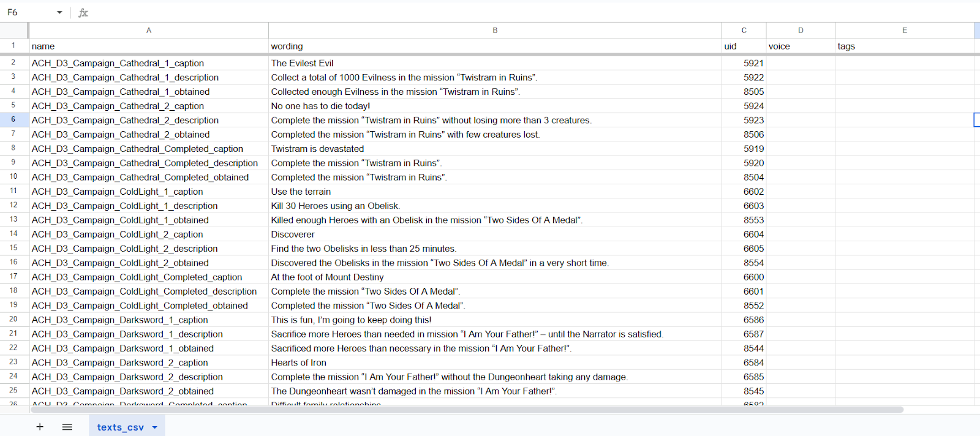Open the texts_csv tab dropdown arrow
This screenshot has width=980, height=436.
pyautogui.click(x=155, y=427)
